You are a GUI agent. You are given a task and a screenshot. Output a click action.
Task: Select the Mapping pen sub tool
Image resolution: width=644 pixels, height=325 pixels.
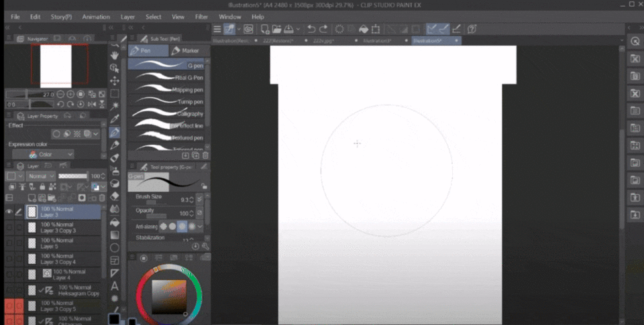[166, 89]
